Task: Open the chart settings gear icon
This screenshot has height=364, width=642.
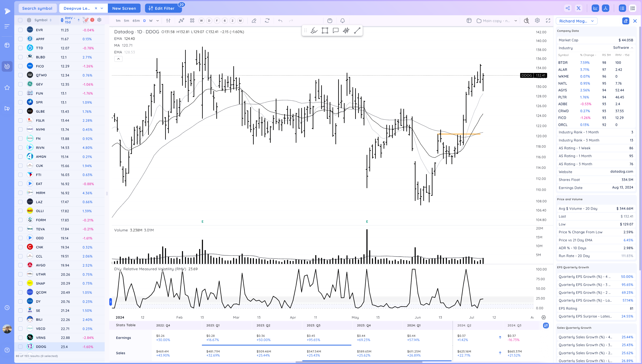Action: (x=537, y=21)
